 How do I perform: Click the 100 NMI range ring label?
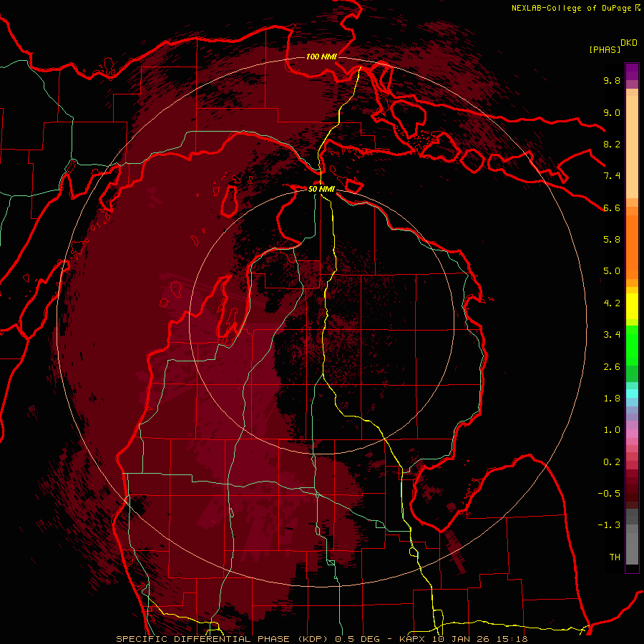pos(321,57)
